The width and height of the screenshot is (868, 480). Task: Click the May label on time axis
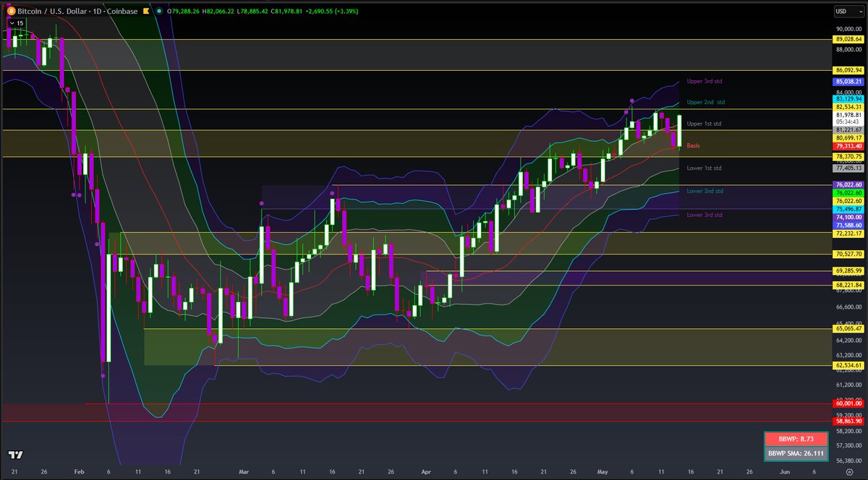pos(603,471)
